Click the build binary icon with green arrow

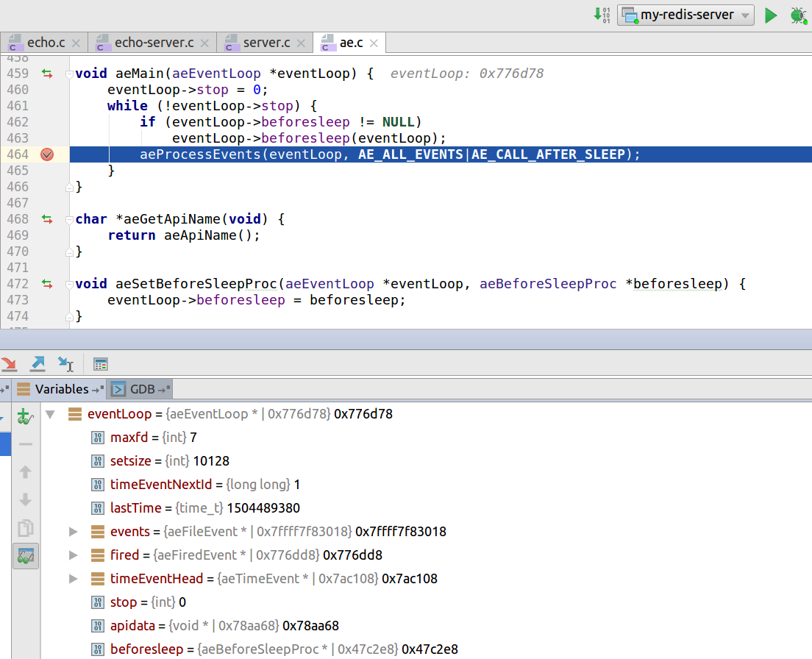coord(602,15)
